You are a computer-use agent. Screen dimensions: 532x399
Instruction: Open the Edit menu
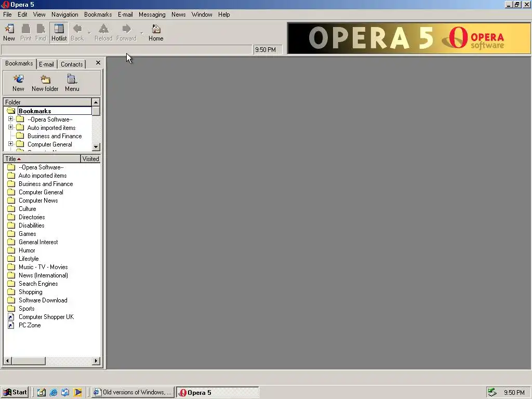pyautogui.click(x=22, y=14)
